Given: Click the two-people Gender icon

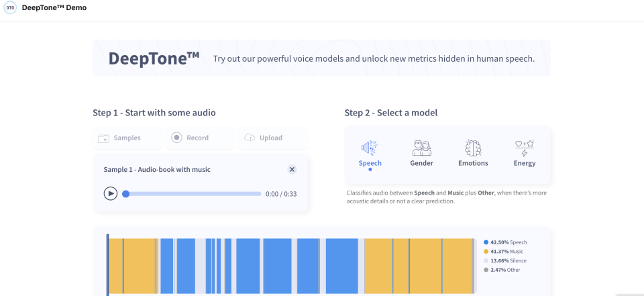Looking at the screenshot, I should [422, 148].
